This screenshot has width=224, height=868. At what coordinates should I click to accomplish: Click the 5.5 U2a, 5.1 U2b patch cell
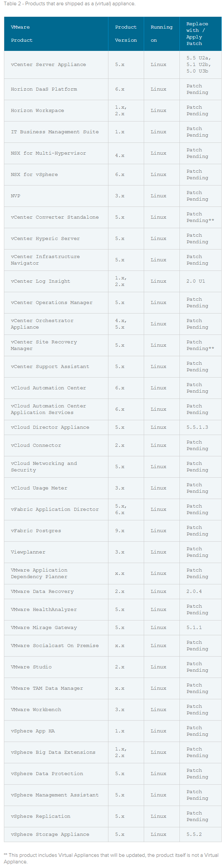click(200, 64)
